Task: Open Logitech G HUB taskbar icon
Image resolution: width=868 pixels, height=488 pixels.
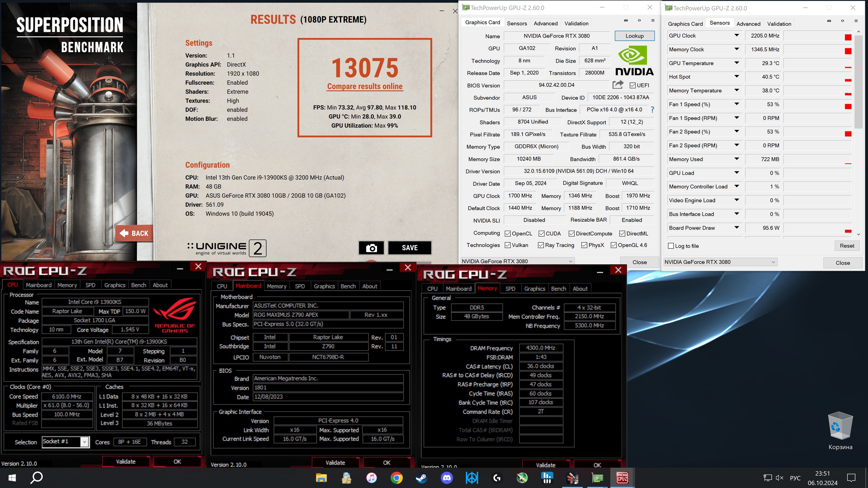Action: pyautogui.click(x=497, y=478)
